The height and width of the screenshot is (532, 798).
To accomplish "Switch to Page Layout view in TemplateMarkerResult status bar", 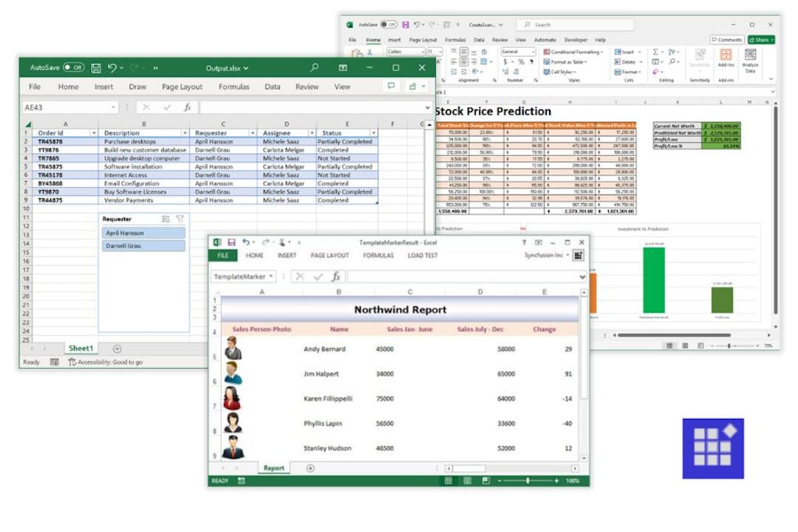I will 468,480.
